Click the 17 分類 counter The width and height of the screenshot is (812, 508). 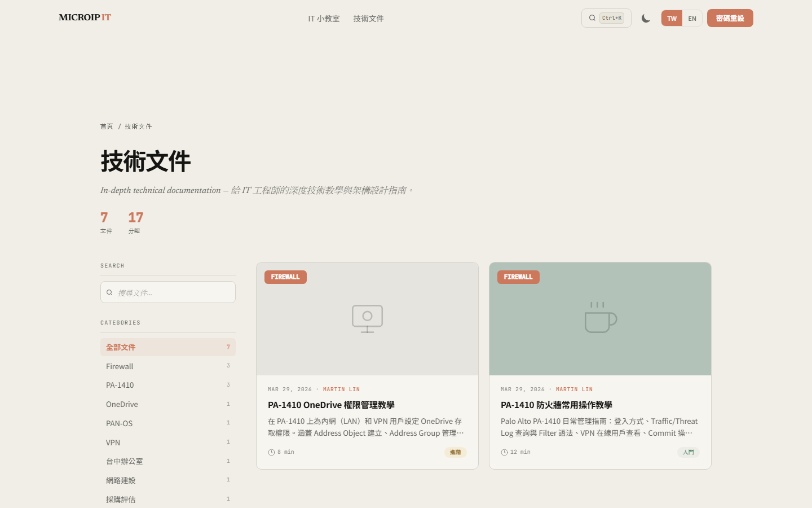[136, 222]
